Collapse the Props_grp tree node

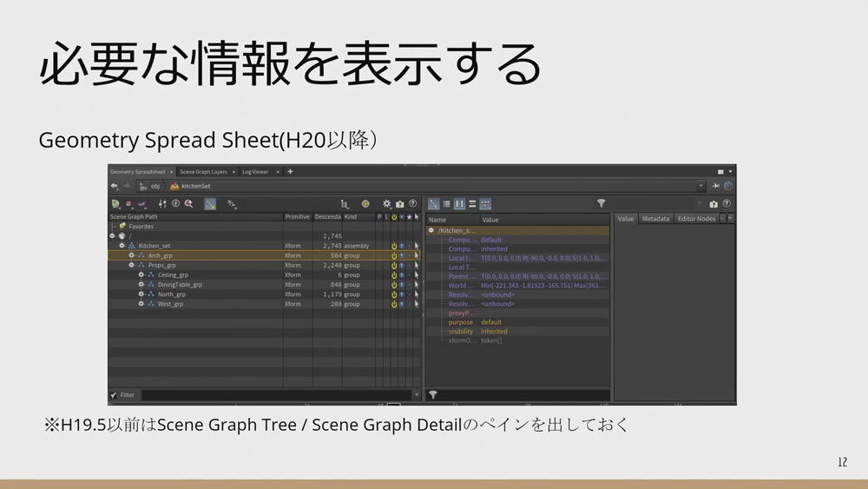(x=131, y=266)
